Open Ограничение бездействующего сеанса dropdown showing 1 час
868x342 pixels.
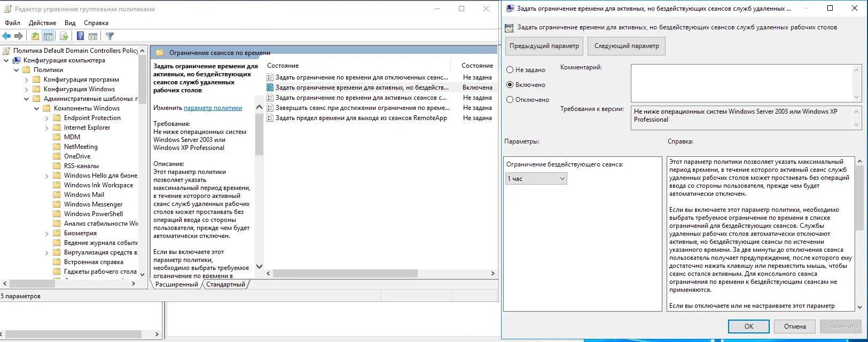[x=536, y=179]
